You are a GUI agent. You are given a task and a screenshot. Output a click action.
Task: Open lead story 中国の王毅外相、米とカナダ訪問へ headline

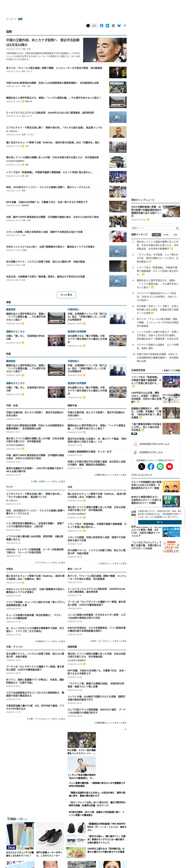point(43,42)
